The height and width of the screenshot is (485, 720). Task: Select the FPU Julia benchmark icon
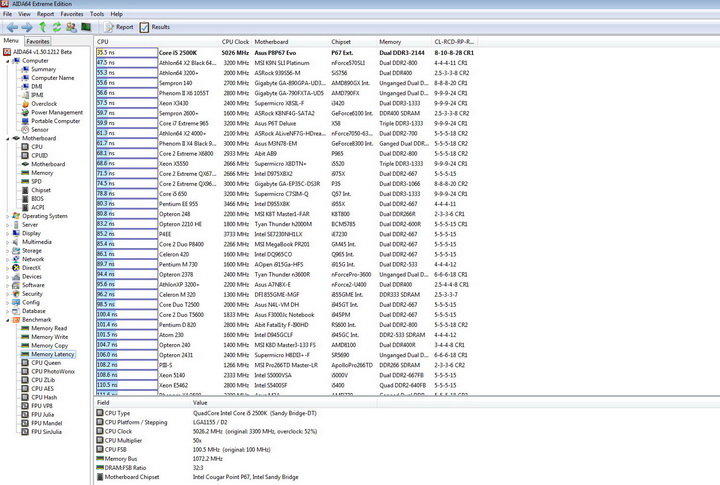click(x=25, y=415)
